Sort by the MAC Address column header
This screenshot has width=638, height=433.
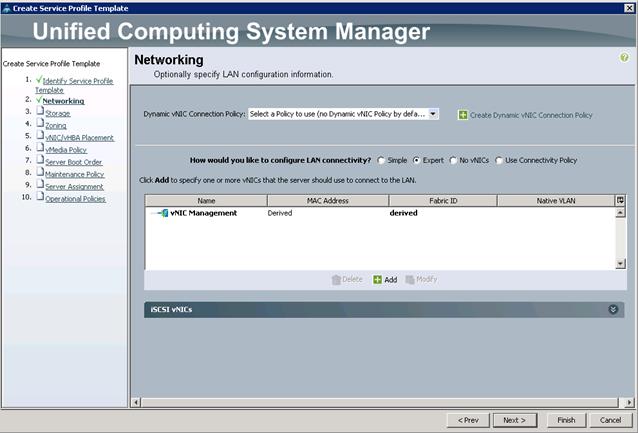pos(328,201)
